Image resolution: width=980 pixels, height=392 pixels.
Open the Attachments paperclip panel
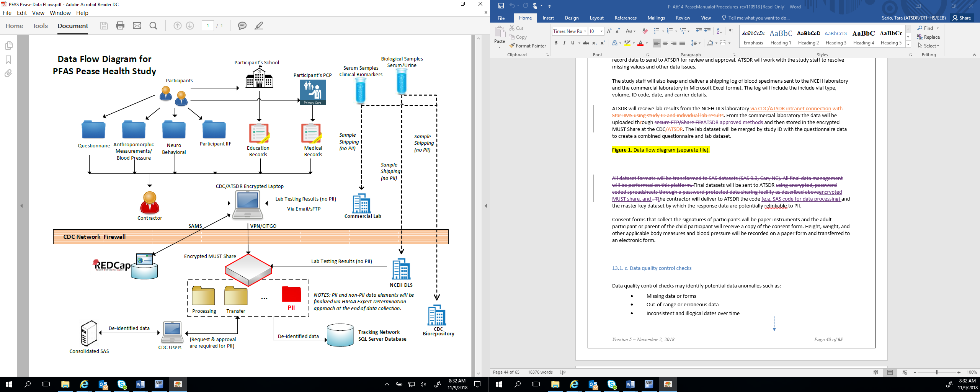8,73
